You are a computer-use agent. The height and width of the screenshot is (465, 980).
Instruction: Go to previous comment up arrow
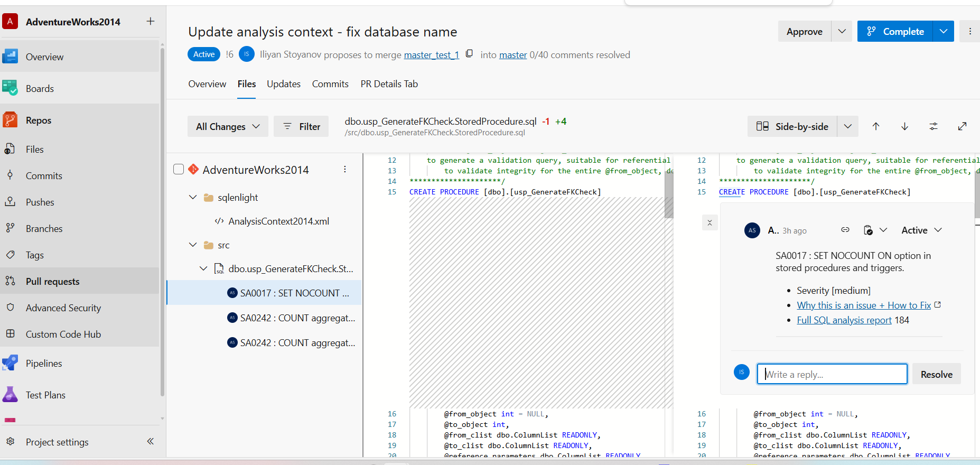876,126
